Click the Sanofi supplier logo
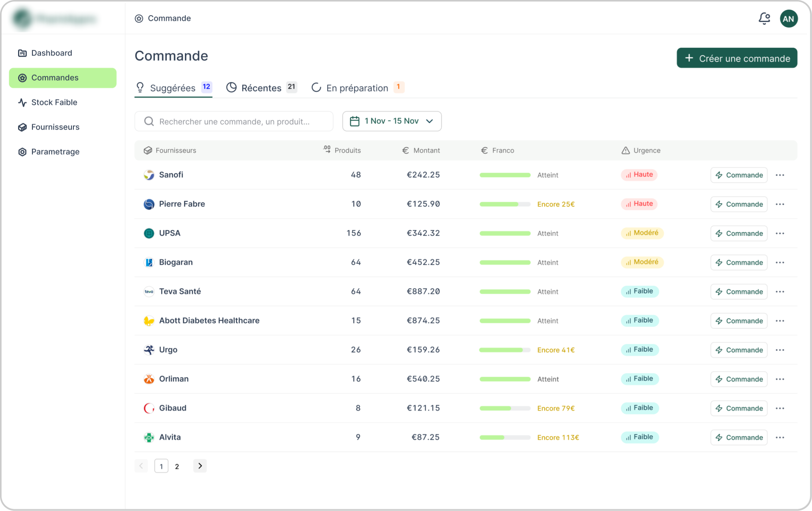 [149, 175]
